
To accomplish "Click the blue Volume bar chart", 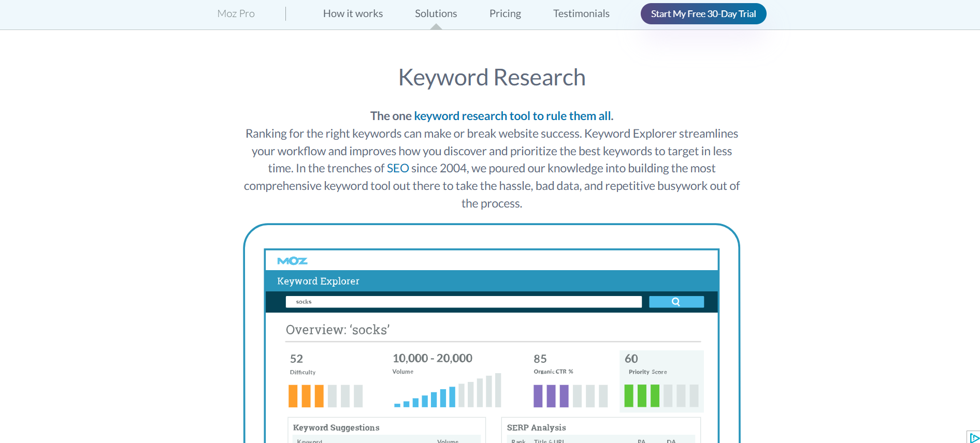I will [x=448, y=390].
